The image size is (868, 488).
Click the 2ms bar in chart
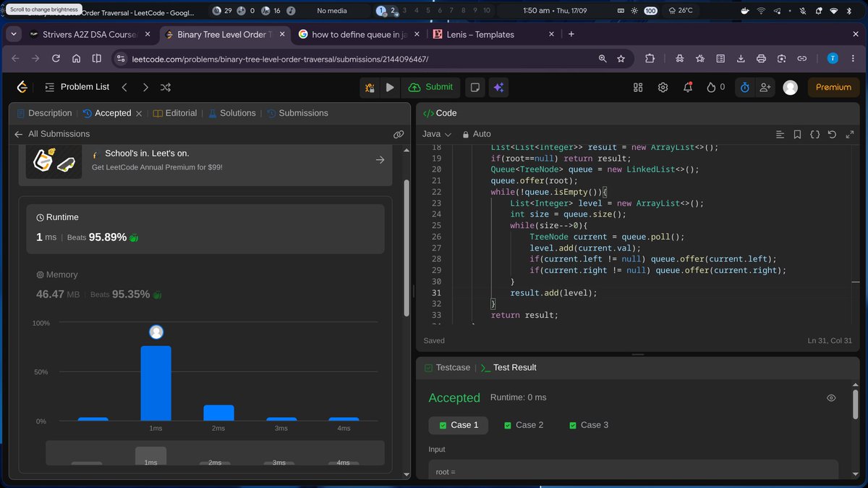[x=218, y=413]
